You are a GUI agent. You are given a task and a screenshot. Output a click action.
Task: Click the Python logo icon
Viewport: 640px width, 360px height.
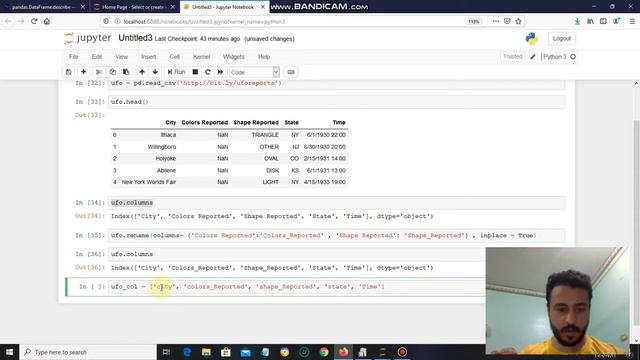[531, 38]
